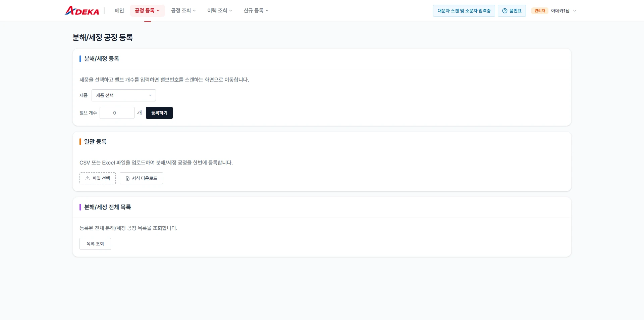The image size is (644, 320).
Task: Focus the 밸브 개수 number field
Action: [x=117, y=113]
